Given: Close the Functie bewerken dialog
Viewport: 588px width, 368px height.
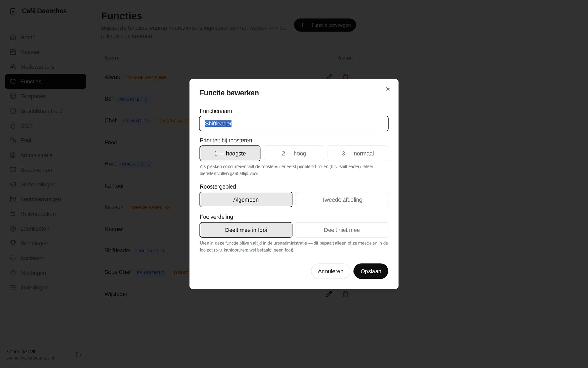Looking at the screenshot, I should [x=388, y=89].
